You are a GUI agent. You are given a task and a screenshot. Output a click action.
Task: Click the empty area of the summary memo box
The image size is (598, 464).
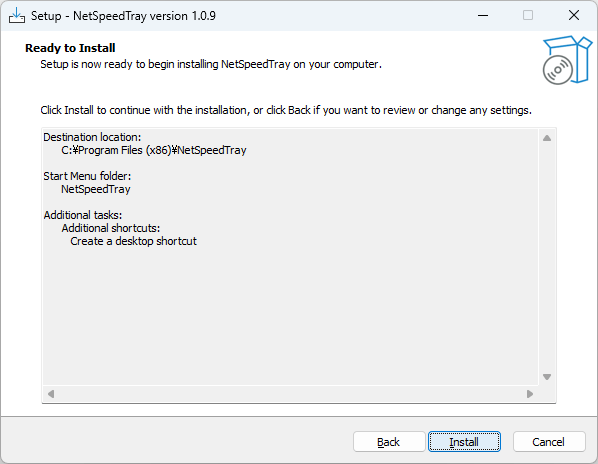(x=290, y=316)
